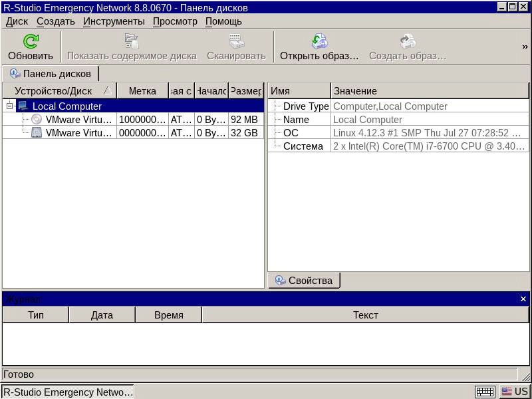
Task: Click the Имя column header in properties
Action: (299, 91)
